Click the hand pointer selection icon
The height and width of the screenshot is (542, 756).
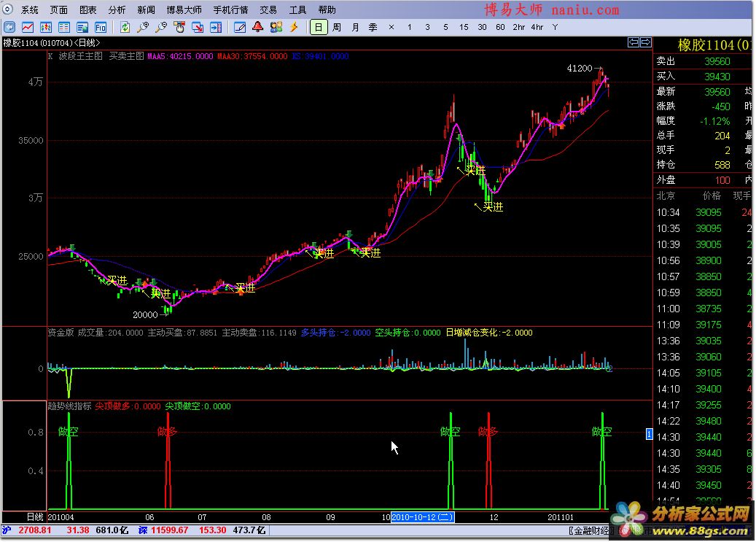coord(179,28)
